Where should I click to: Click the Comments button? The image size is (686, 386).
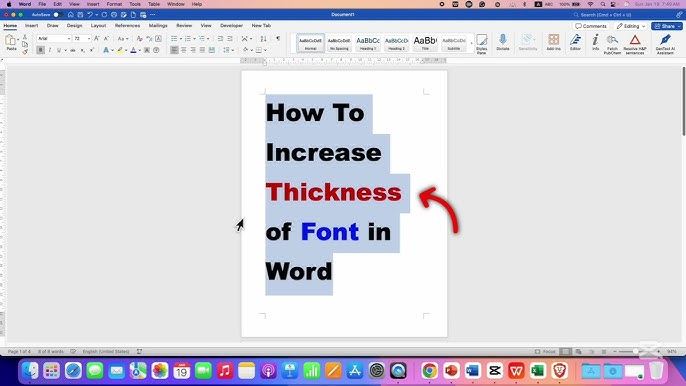591,26
